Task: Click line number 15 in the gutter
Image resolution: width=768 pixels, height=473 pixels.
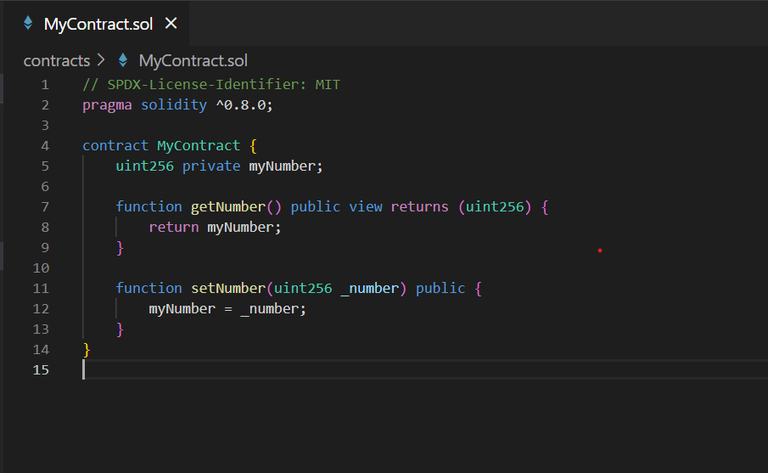Action: pos(41,370)
